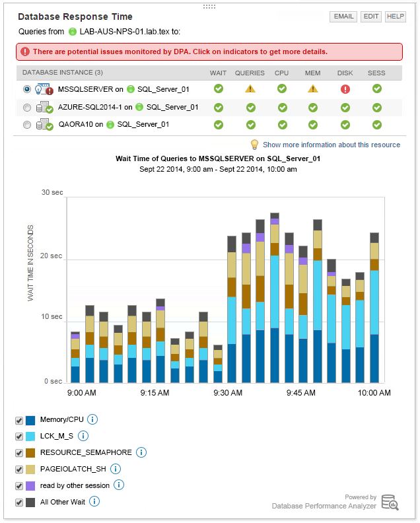This screenshot has height=523, width=420.
Task: Click the drag handle dots at top
Action: (x=209, y=7)
